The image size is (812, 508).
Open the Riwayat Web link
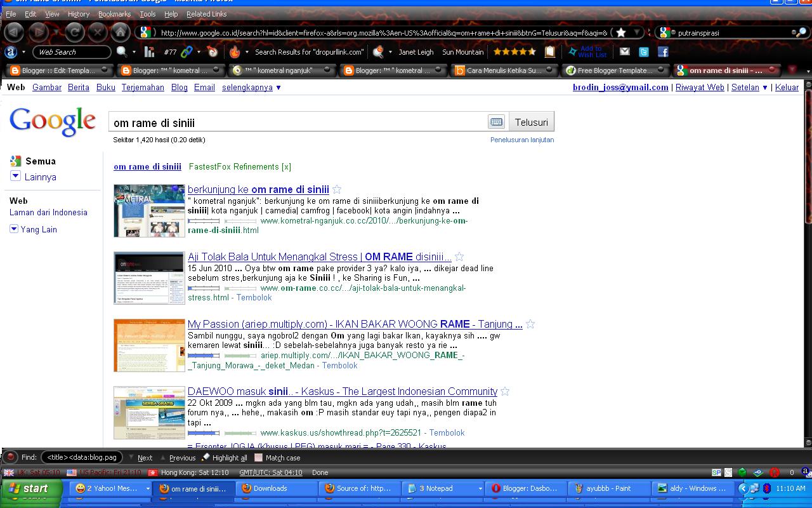[x=700, y=88]
